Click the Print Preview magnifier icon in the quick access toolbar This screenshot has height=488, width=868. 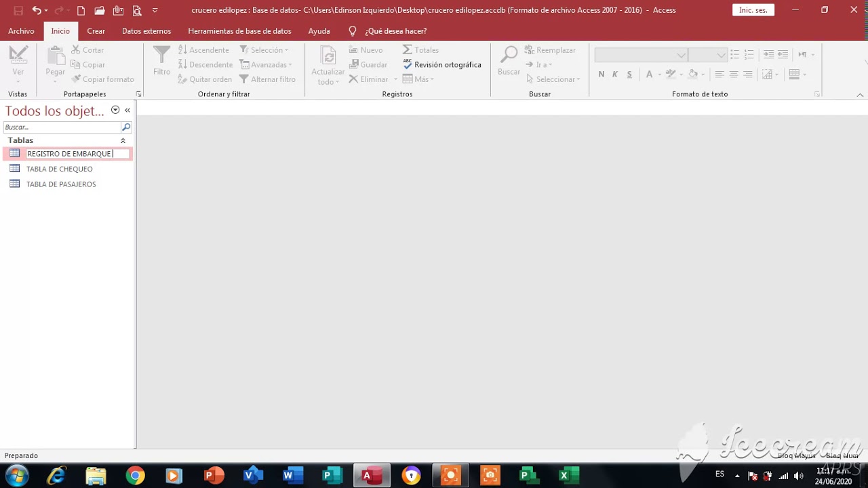click(x=137, y=10)
